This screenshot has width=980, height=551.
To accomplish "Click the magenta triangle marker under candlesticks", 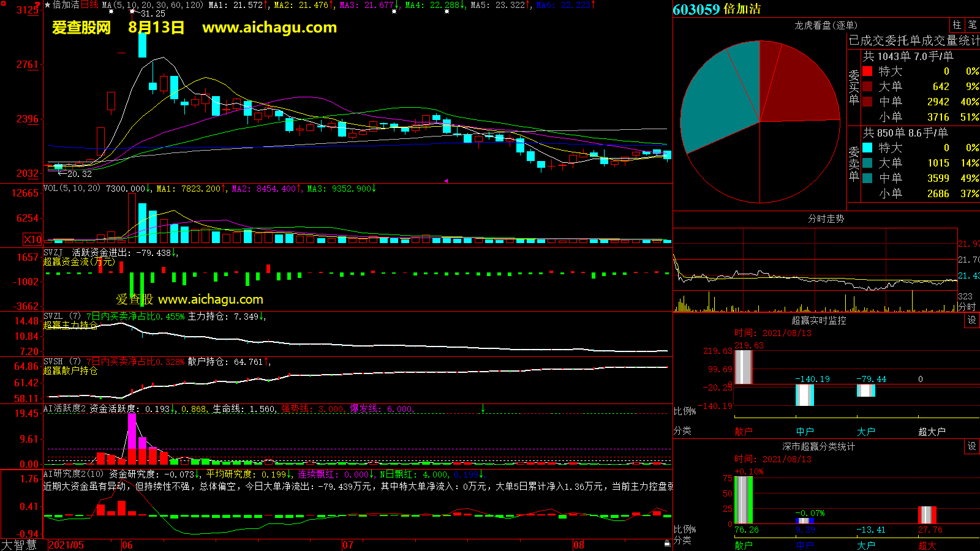I will (446, 181).
